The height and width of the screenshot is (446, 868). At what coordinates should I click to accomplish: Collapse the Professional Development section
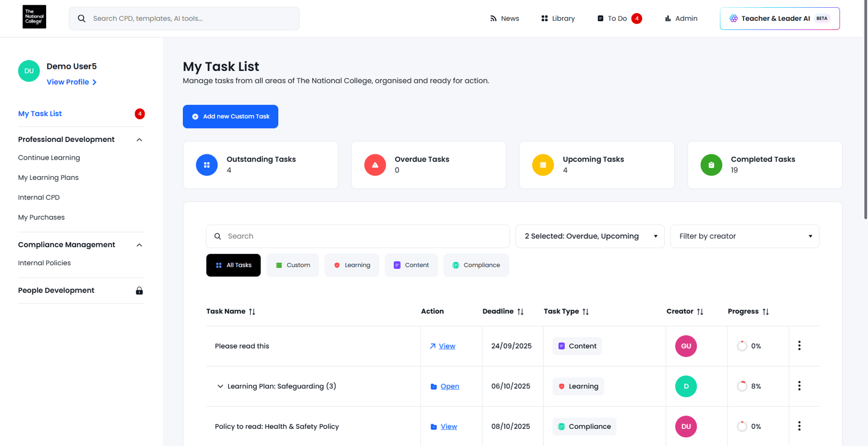pyautogui.click(x=139, y=140)
